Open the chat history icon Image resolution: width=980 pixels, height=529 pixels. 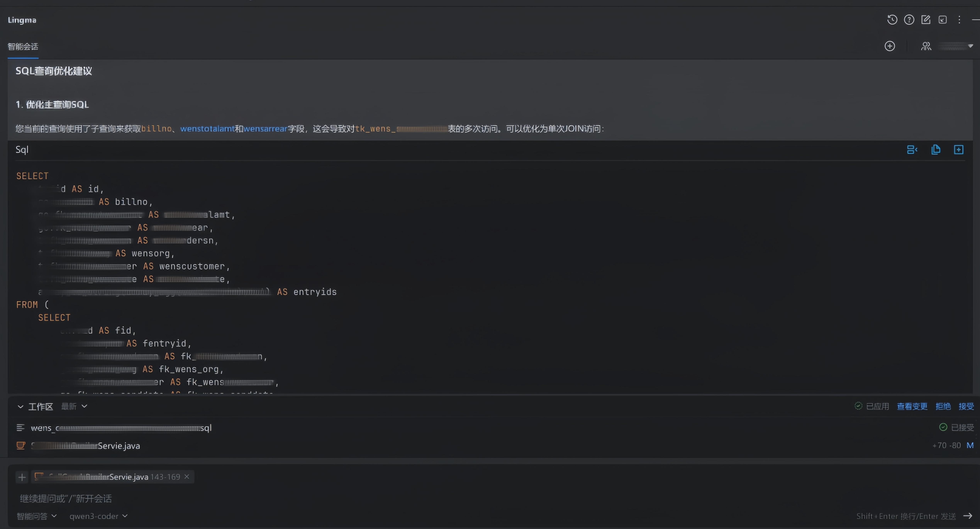point(892,20)
